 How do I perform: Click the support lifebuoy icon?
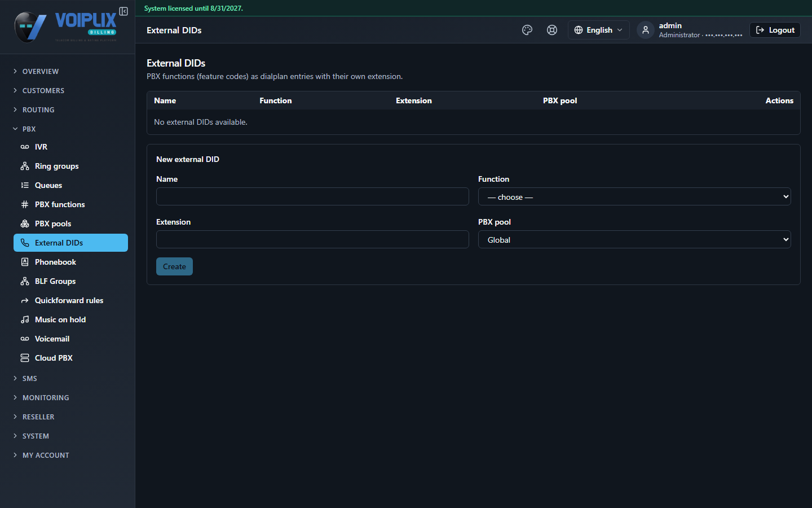click(552, 30)
